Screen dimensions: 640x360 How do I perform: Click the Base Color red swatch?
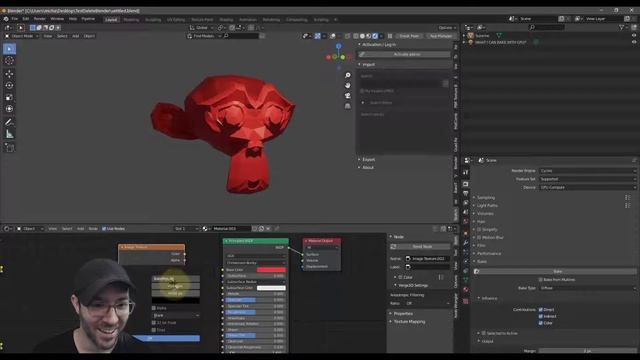pos(271,270)
